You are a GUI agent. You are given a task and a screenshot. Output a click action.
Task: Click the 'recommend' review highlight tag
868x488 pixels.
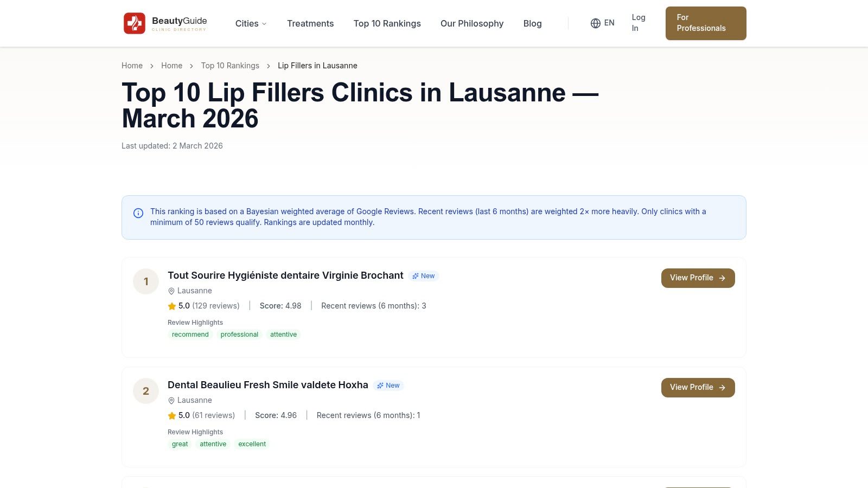(190, 335)
